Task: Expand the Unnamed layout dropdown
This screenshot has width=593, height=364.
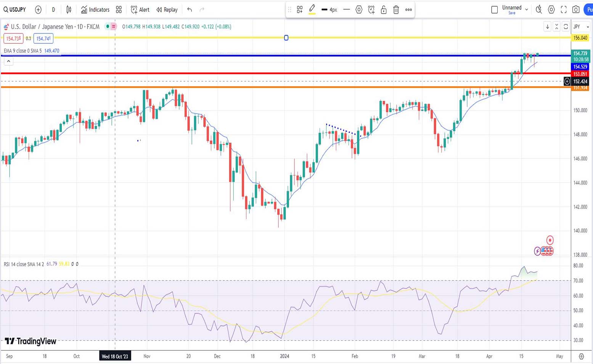Action: 527,10
